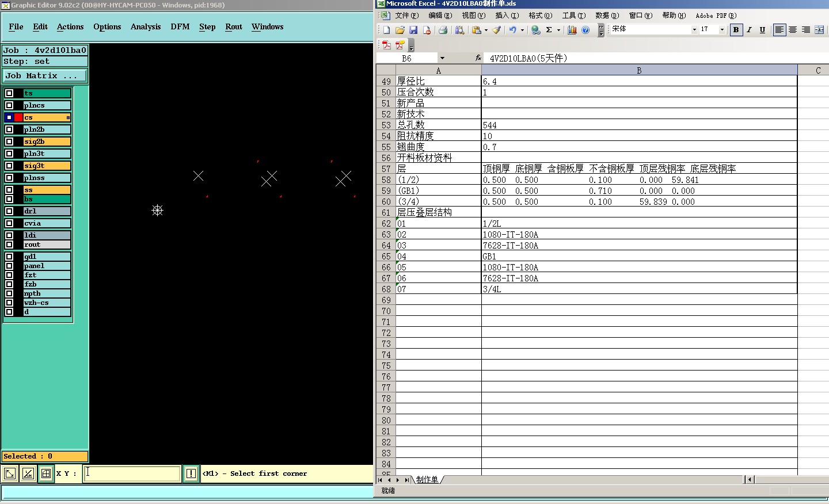This screenshot has width=829, height=504.
Task: Click the X Y coordinate input field
Action: pos(132,474)
